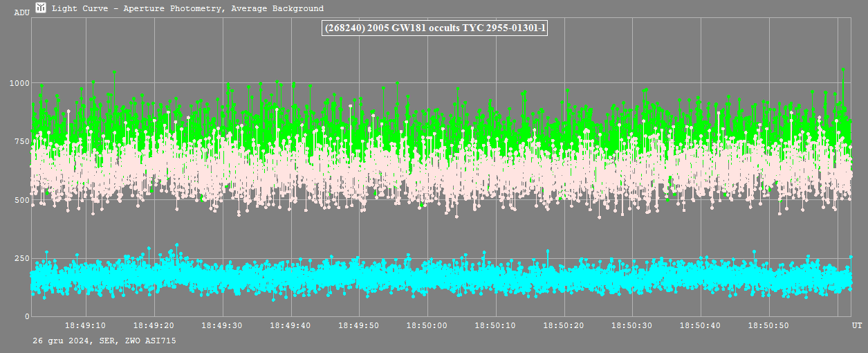The image size is (868, 353).
Task: Click the 18:50:50 time label
Action: click(x=769, y=325)
